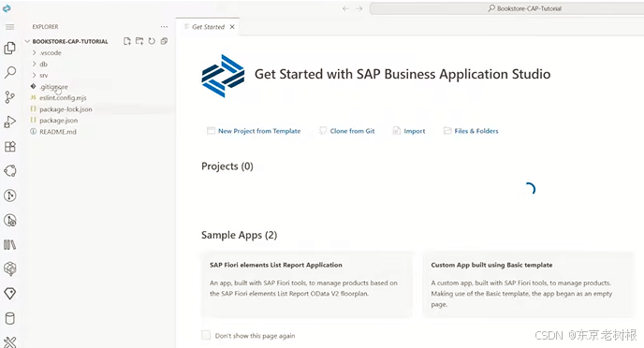The height and width of the screenshot is (348, 644).
Task: Click the Sample Apps (2) heading
Action: [x=239, y=235]
